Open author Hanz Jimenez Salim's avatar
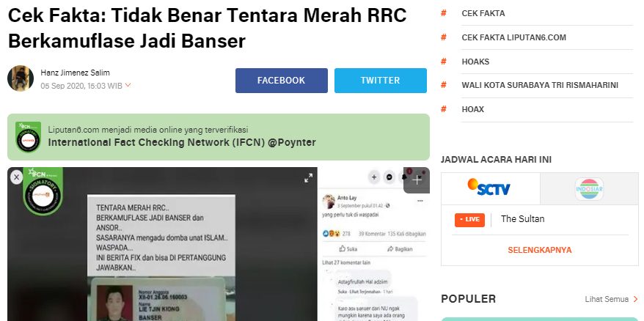Viewport: 644px width, 321px height. tap(21, 78)
